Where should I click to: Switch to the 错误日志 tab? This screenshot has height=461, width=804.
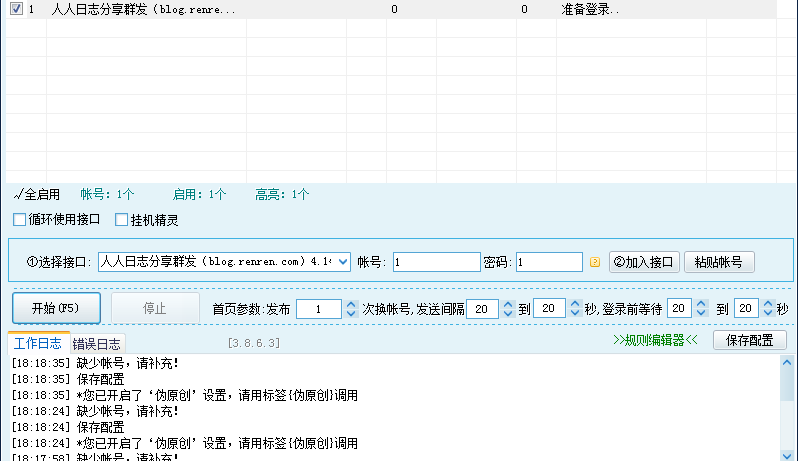(x=96, y=343)
